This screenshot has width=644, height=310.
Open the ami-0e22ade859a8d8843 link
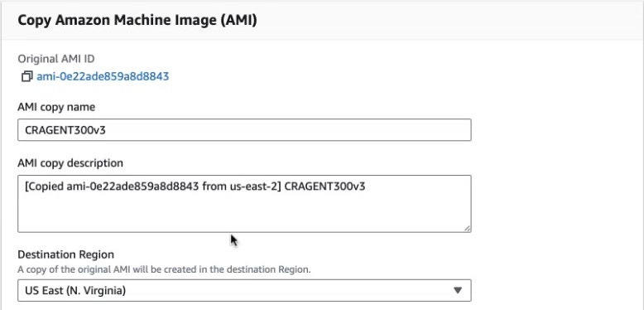click(103, 76)
